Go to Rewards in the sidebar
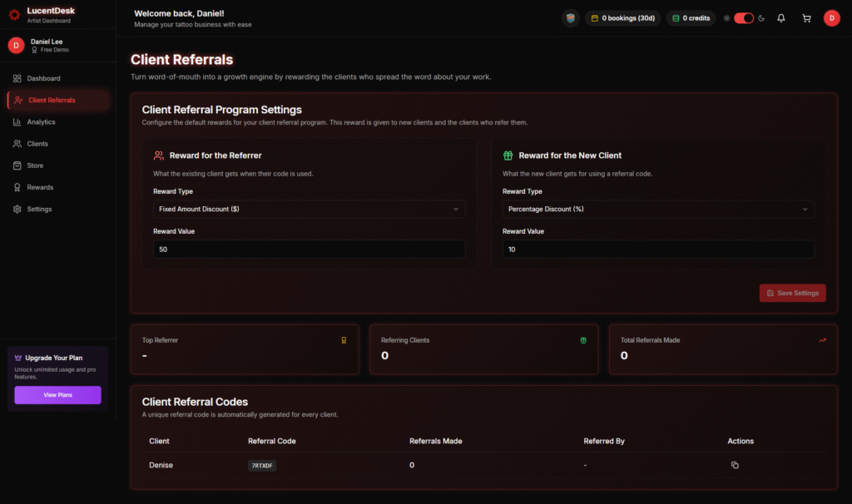The width and height of the screenshot is (852, 504). 40,187
